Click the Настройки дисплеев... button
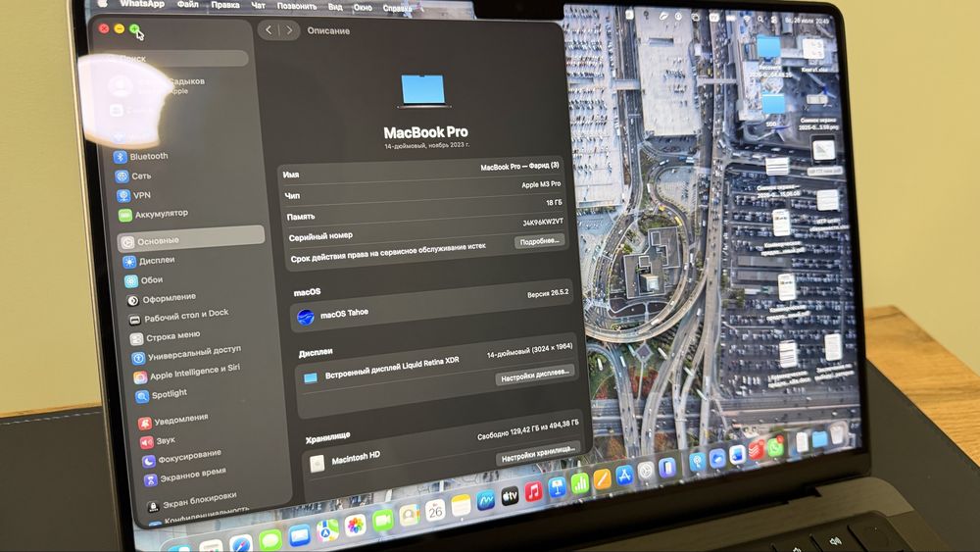 tap(534, 376)
